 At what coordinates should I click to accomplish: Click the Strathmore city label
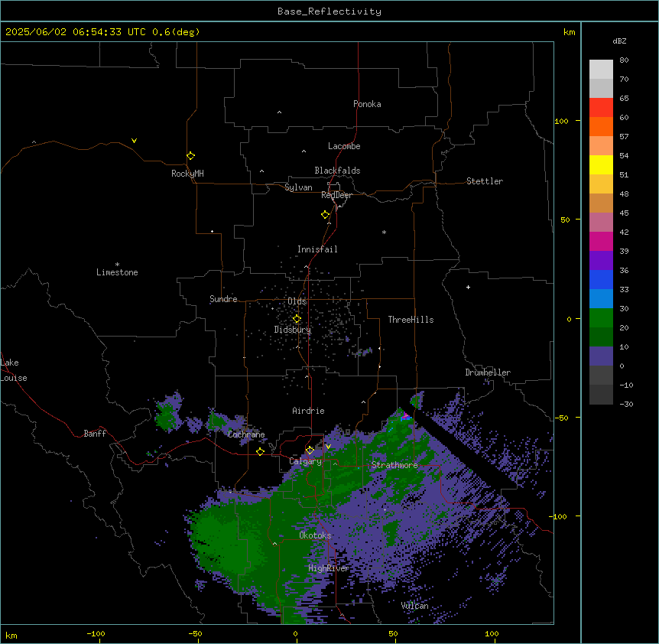pyautogui.click(x=394, y=465)
